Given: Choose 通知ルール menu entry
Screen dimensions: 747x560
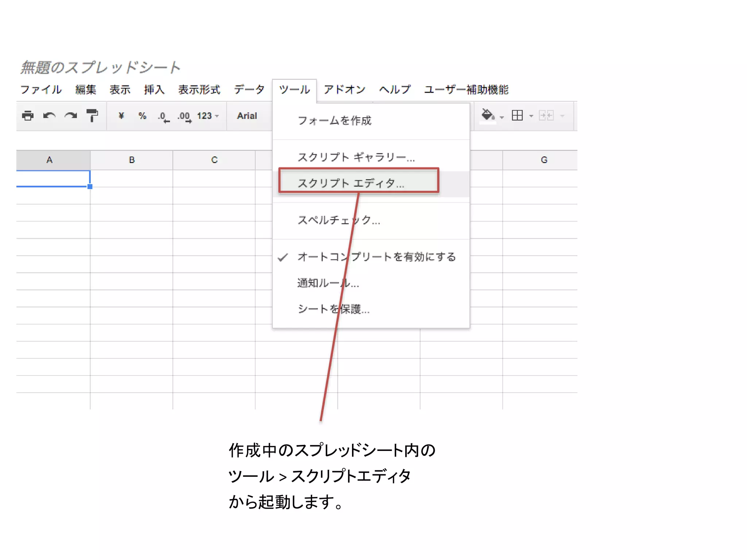Looking at the screenshot, I should click(371, 283).
